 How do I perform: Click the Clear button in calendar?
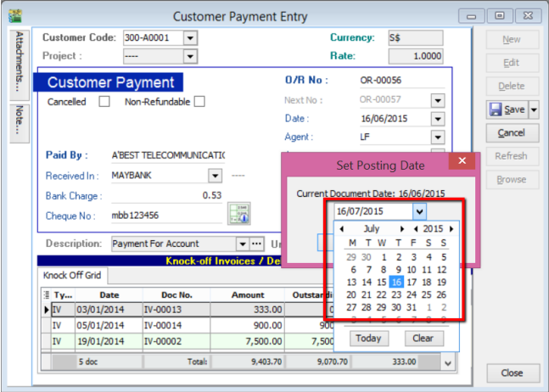click(423, 338)
